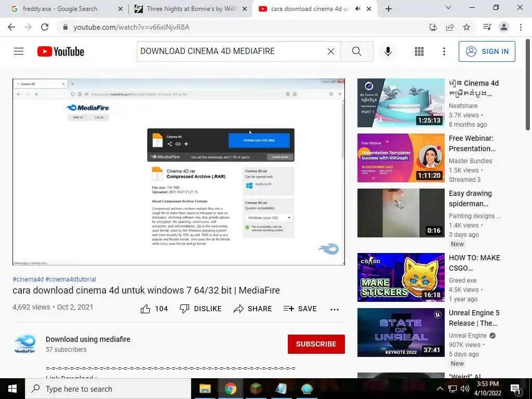Click Neatshare channel name
This screenshot has width=532, height=399.
pyautogui.click(x=463, y=106)
